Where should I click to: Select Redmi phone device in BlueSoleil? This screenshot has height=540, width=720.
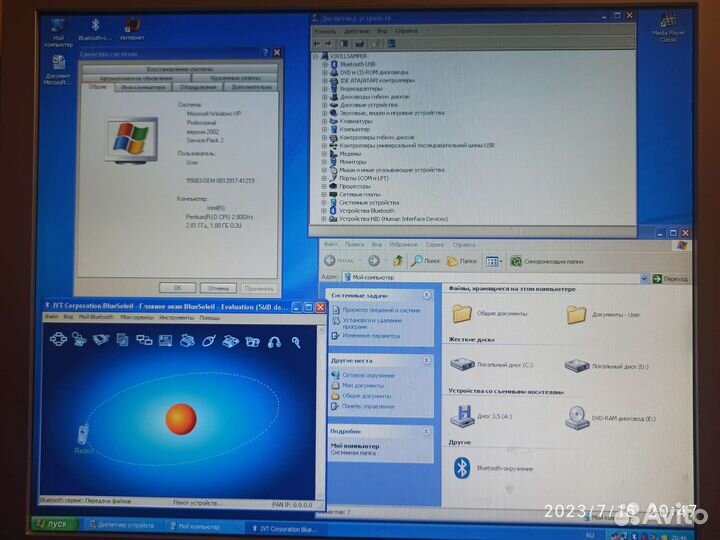tap(83, 439)
